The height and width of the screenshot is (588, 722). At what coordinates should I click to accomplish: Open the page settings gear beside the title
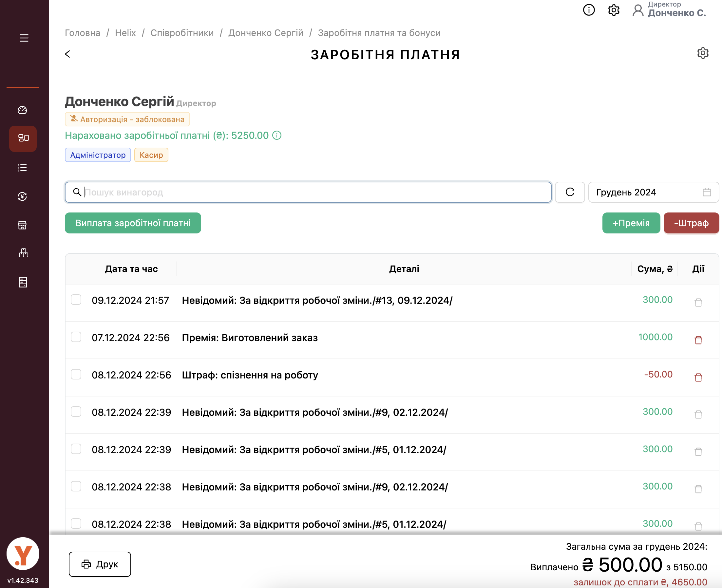coord(703,53)
